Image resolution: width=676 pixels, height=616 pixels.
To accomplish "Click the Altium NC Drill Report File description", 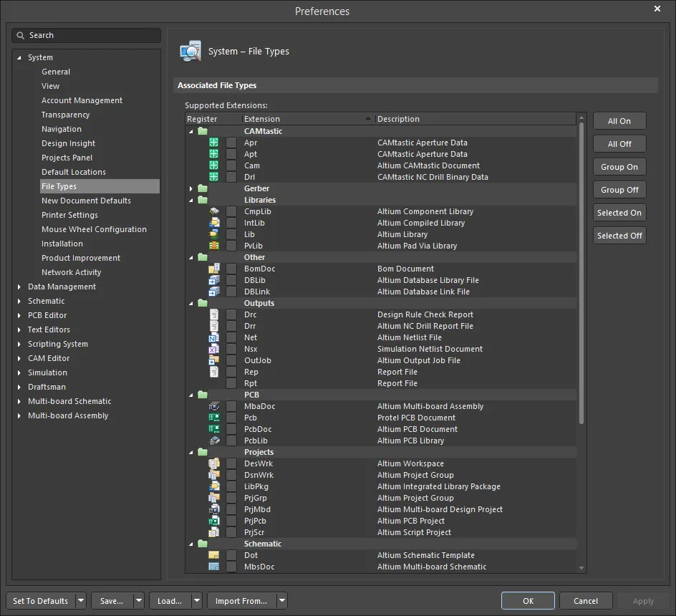I will (425, 326).
